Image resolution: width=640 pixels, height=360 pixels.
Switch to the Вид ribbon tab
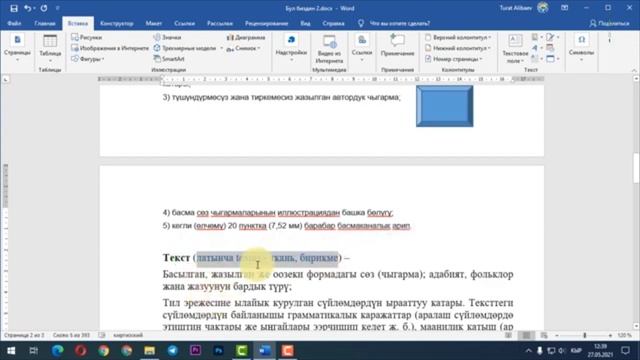click(x=305, y=24)
